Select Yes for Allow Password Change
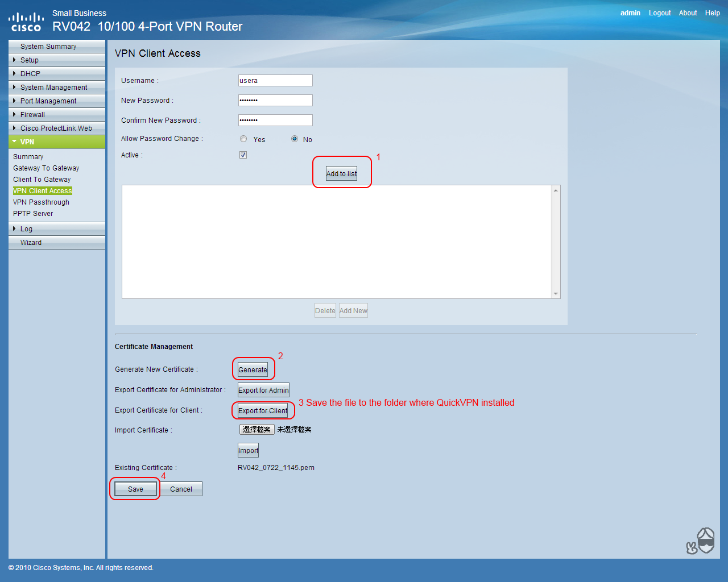Image resolution: width=728 pixels, height=582 pixels. 243,139
